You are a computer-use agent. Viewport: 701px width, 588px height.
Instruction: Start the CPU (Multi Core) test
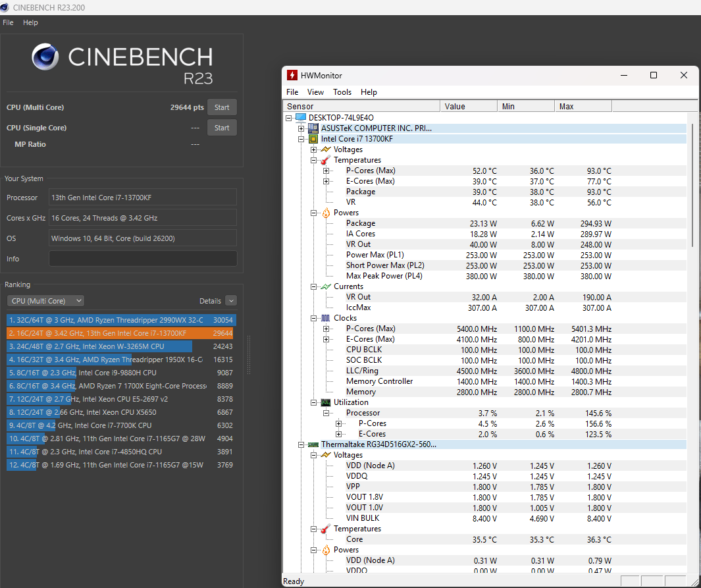[x=222, y=107]
